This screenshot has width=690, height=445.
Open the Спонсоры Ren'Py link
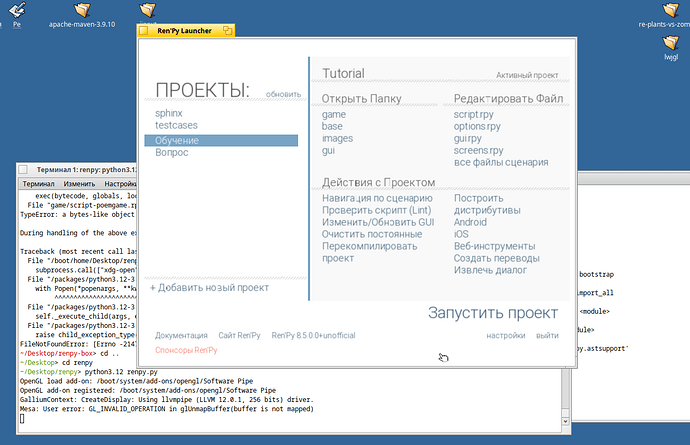(186, 350)
